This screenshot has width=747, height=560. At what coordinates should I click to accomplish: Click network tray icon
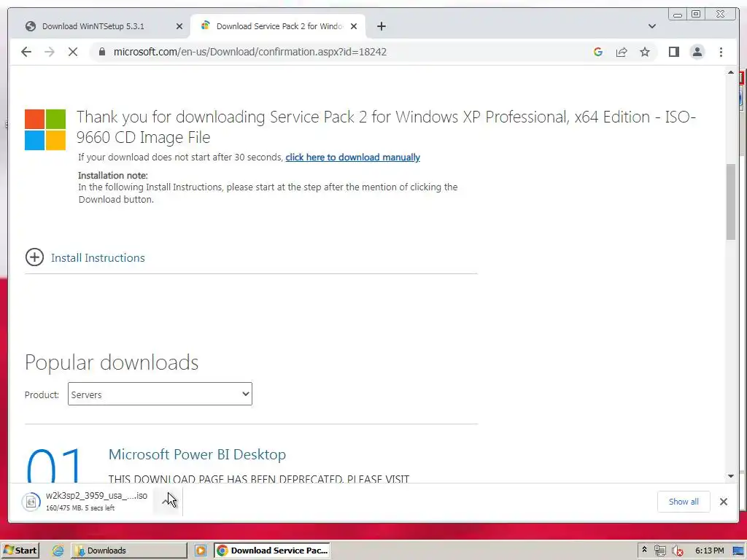659,551
